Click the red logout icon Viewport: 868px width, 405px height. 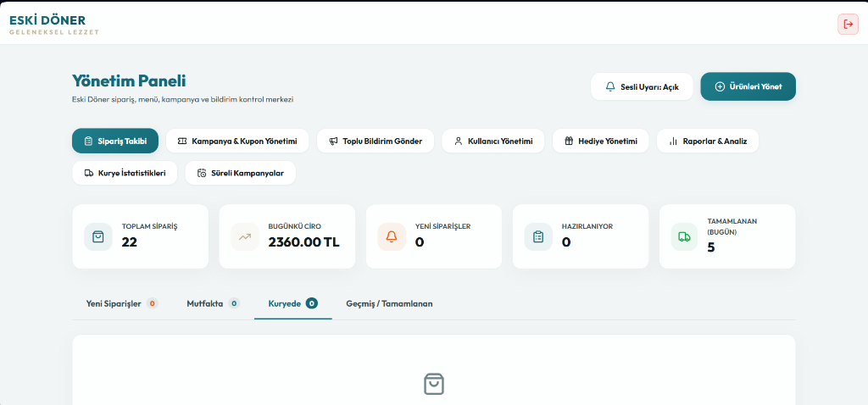tap(848, 24)
